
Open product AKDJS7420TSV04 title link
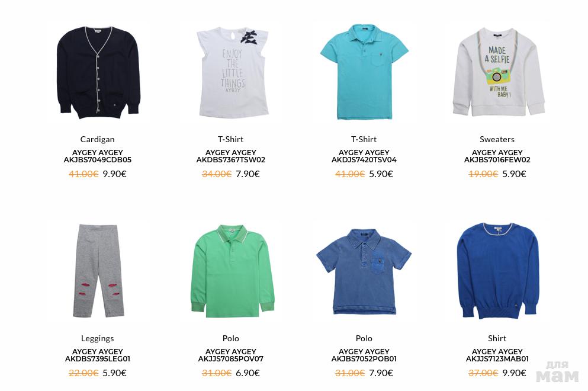click(364, 156)
